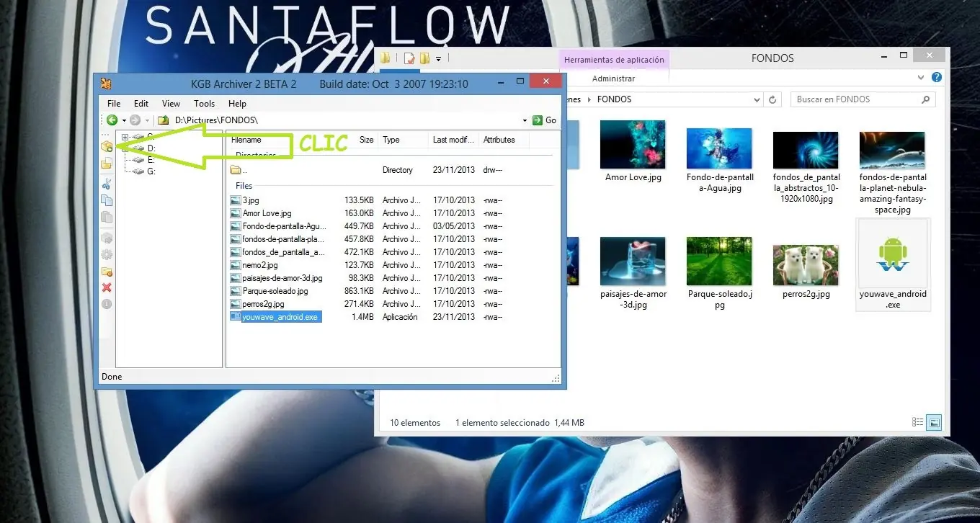Switch Explorer to details view icon
Screen dimensions: 980x523
[917, 423]
